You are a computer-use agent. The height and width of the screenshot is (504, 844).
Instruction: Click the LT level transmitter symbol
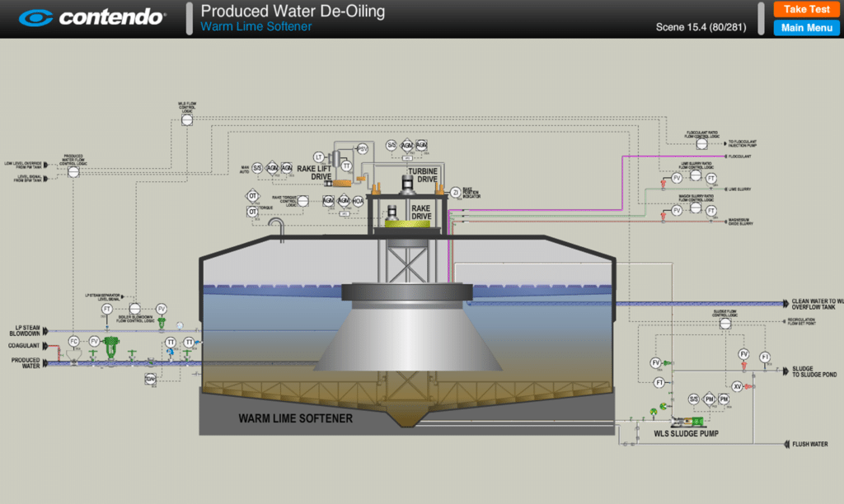(319, 157)
